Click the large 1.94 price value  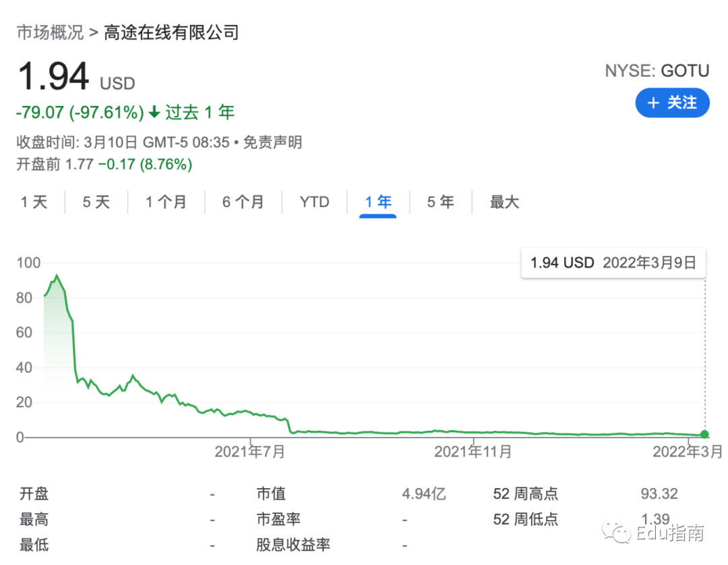pos(53,76)
